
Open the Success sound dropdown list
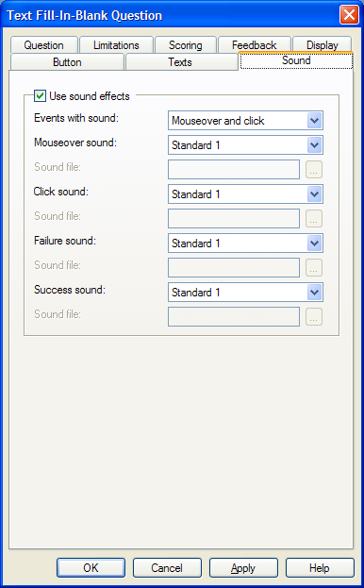245,293
